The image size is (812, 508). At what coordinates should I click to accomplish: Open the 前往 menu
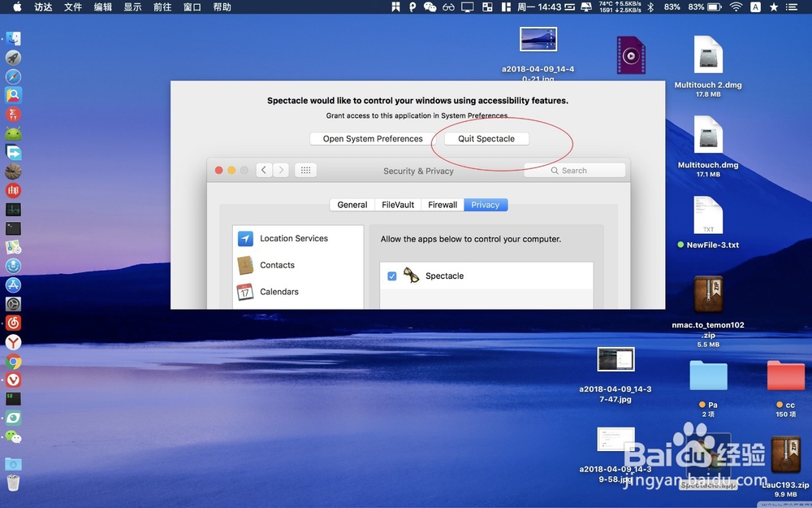pos(162,7)
